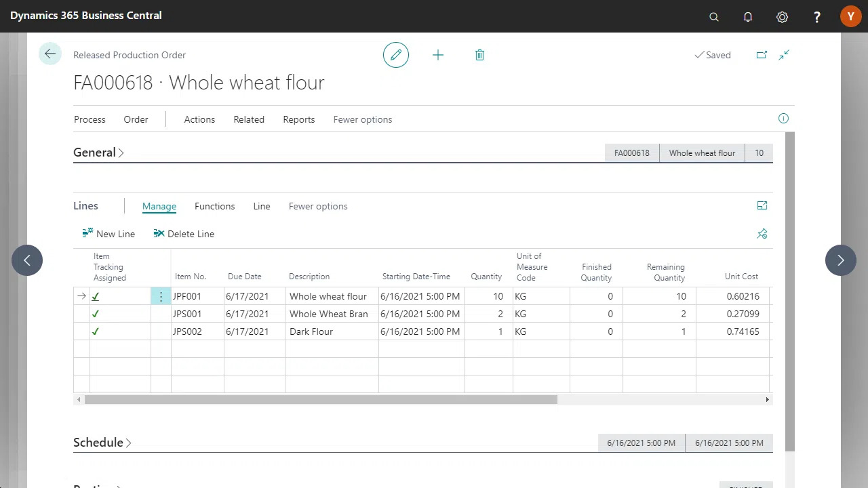Click the back arrow button

coord(50,54)
